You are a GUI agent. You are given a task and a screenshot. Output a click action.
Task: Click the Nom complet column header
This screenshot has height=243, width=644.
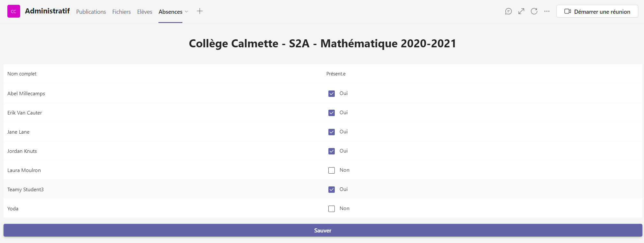tap(22, 74)
